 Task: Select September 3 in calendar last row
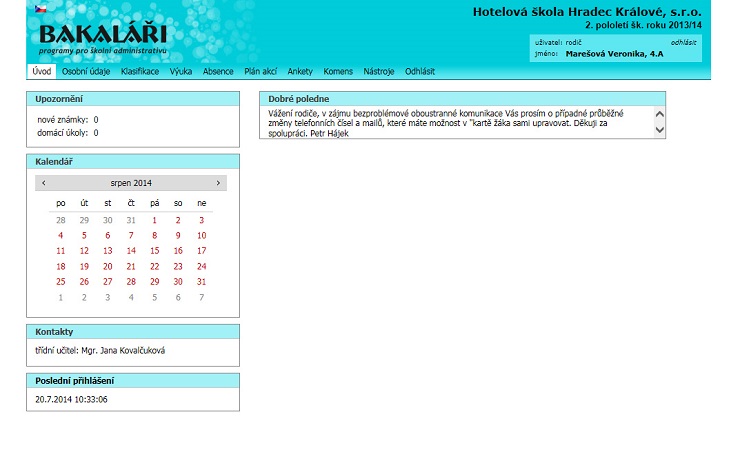[108, 297]
